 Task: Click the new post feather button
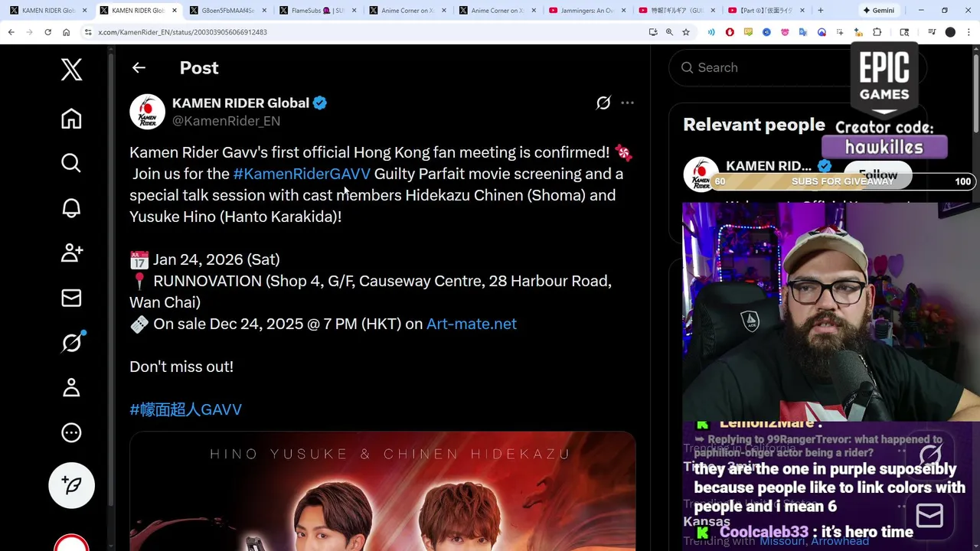[x=71, y=485]
